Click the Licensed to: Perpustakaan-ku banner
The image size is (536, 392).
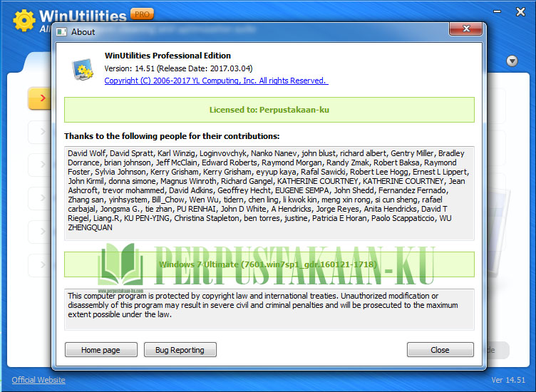click(269, 110)
